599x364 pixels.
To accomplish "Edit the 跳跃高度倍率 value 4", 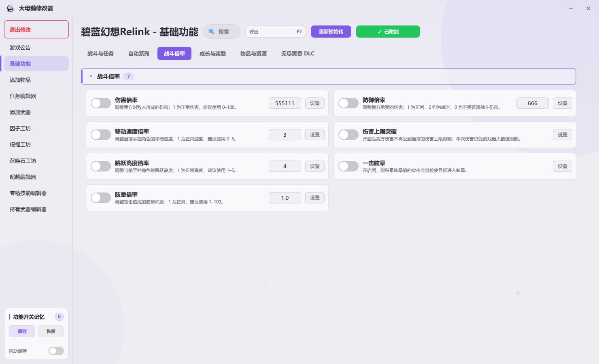I will click(285, 166).
